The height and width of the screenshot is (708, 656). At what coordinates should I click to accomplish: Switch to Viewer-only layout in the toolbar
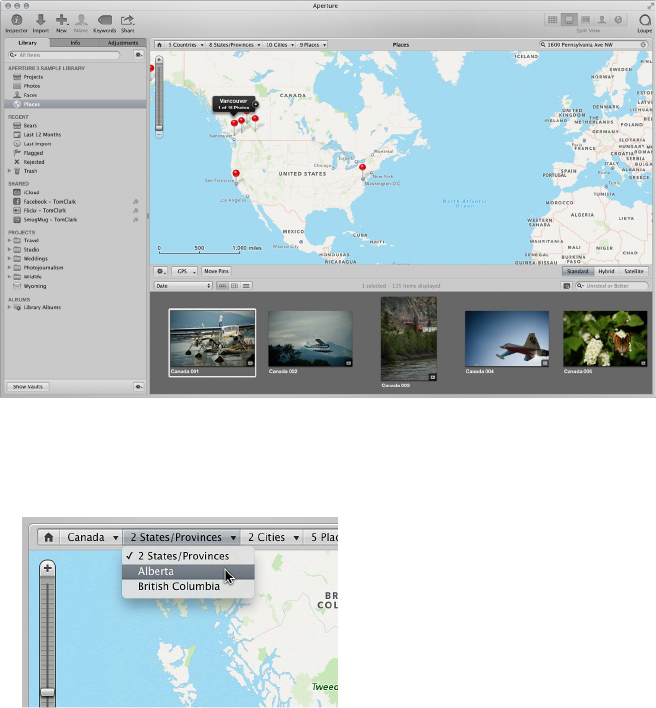pyautogui.click(x=586, y=20)
